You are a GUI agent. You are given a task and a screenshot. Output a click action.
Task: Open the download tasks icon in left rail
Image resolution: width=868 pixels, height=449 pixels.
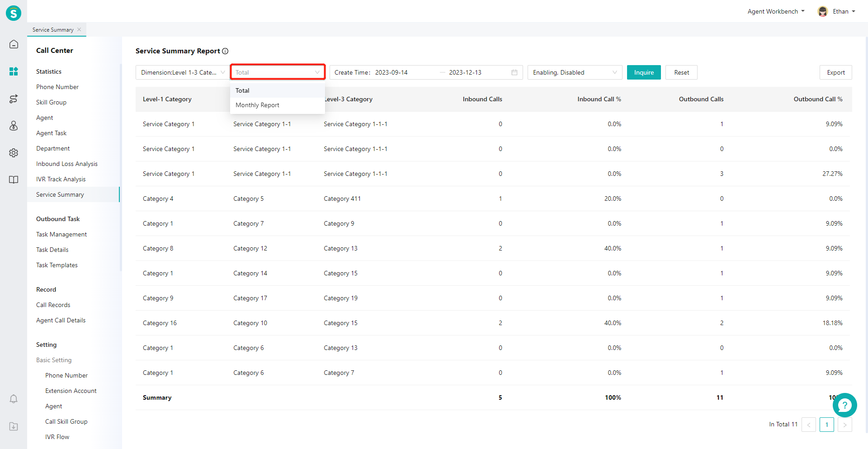[14, 426]
